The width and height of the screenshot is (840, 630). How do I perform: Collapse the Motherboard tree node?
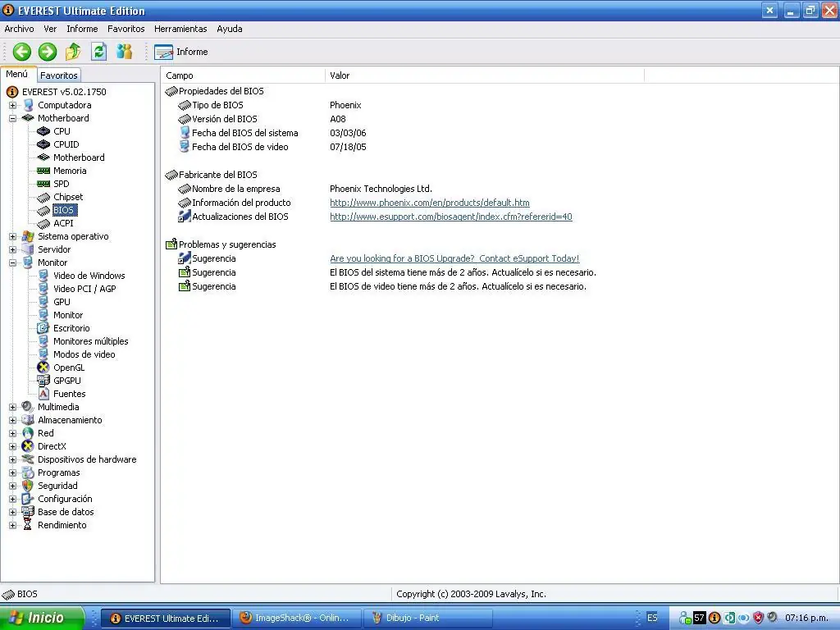[13, 118]
